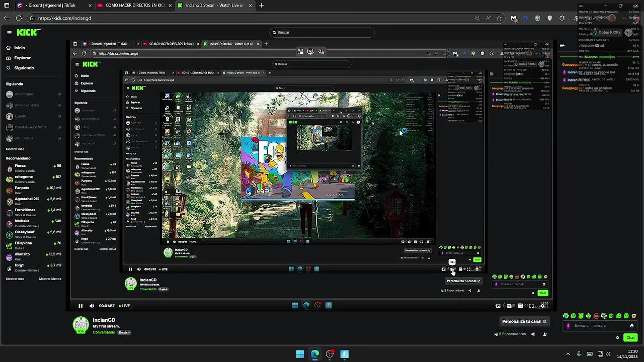Image resolution: width=644 pixels, height=362 pixels.
Task: Pick the red angry emote in outermost chat
Action: coord(596,316)
